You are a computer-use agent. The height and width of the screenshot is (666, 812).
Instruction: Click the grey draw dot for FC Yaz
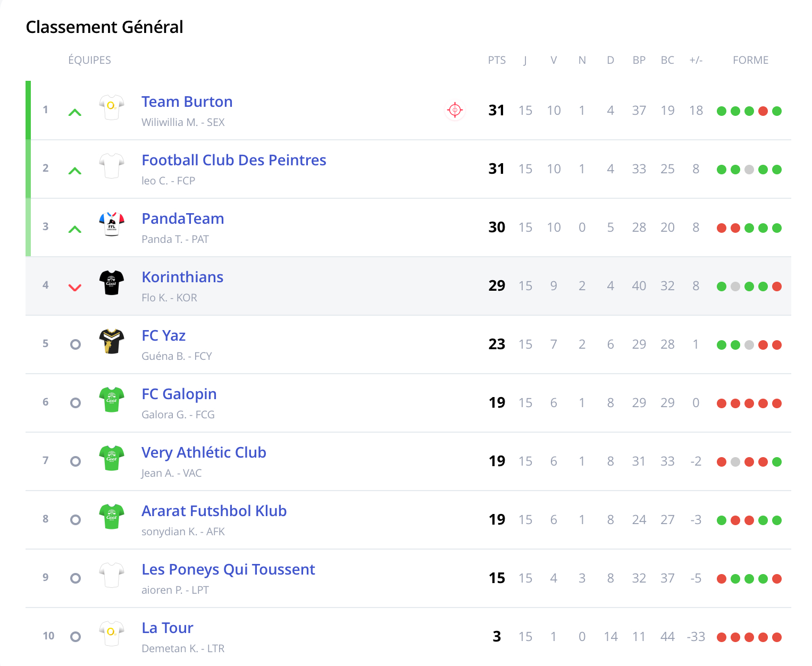[749, 345]
